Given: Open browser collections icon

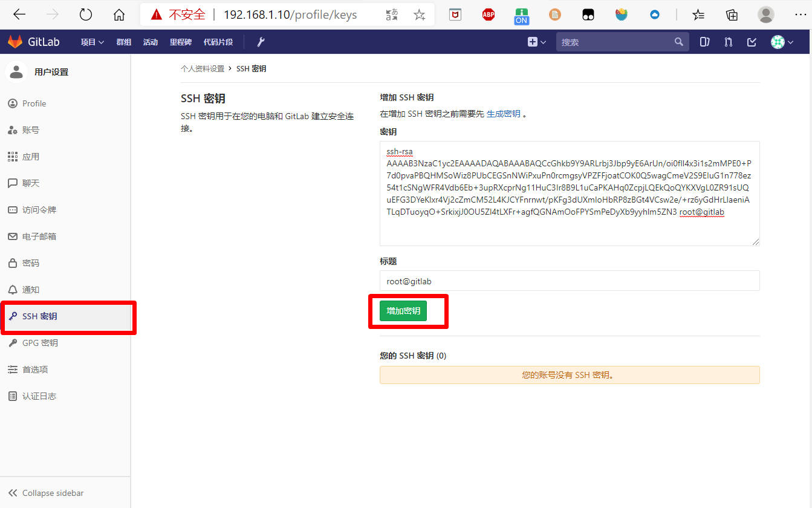Looking at the screenshot, I should (x=732, y=15).
